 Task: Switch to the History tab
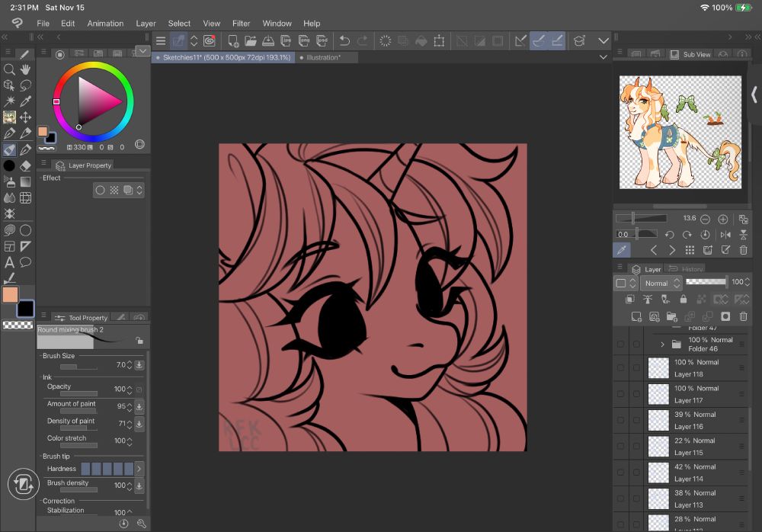click(687, 269)
